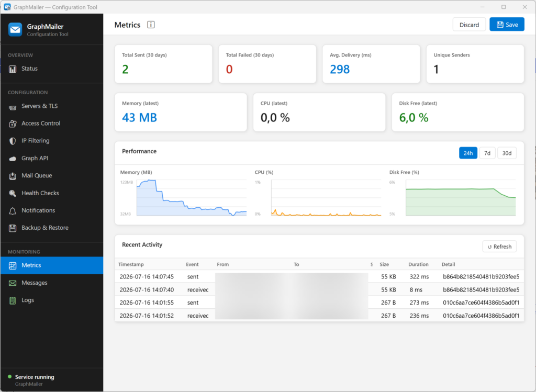Viewport: 536px width, 392px height.
Task: Open Backup & Restore page
Action: coord(52,228)
